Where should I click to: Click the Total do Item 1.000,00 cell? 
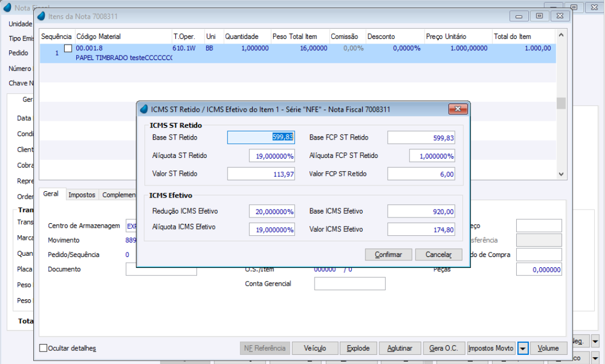coord(538,48)
